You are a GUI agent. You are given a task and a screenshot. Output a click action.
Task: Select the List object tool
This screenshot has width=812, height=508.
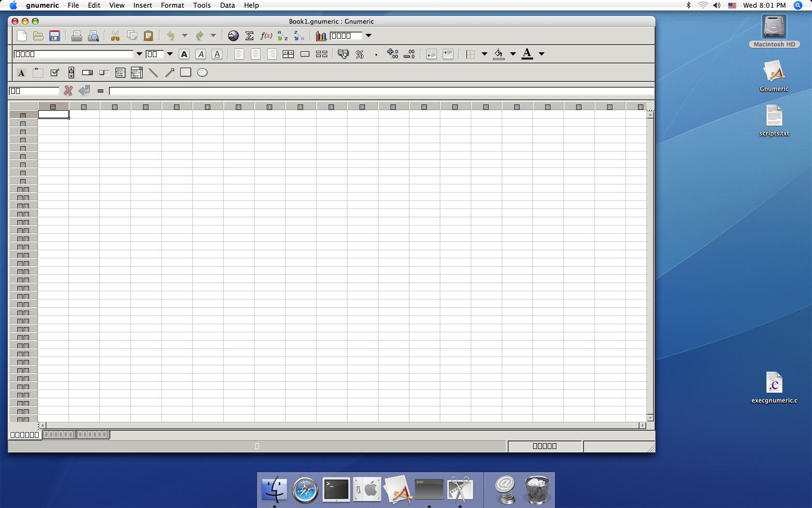120,73
